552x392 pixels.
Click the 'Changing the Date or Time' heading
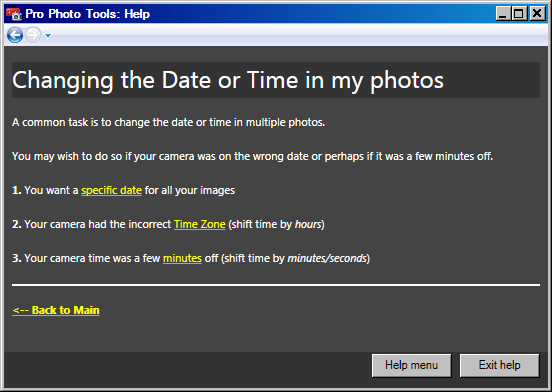click(x=228, y=80)
